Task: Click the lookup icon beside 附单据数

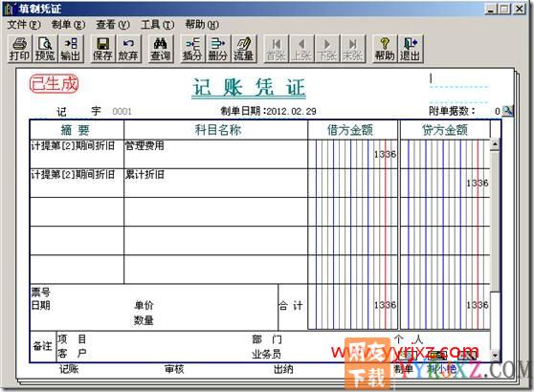Action: pos(507,110)
